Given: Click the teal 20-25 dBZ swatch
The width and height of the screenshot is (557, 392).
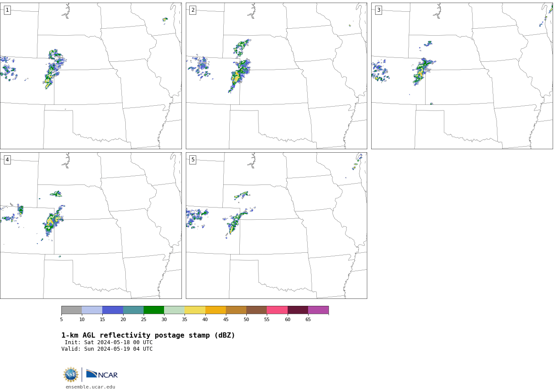Looking at the screenshot, I should click(x=133, y=310).
